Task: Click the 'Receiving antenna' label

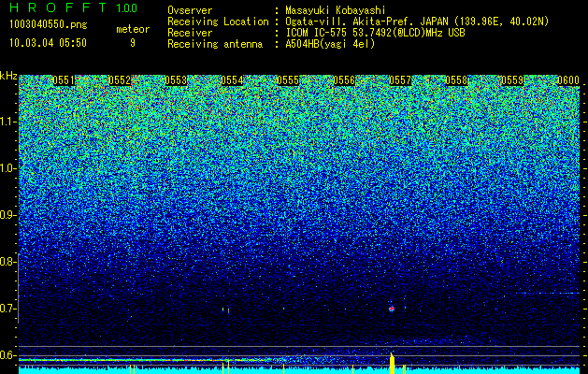Action: tap(215, 44)
